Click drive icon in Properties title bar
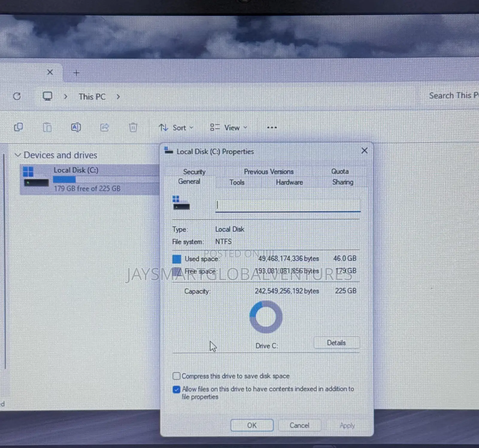The height and width of the screenshot is (448, 479). pyautogui.click(x=169, y=151)
